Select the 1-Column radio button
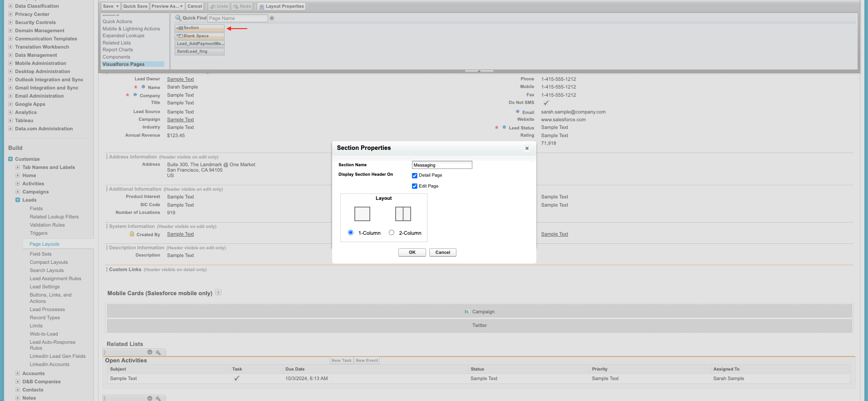The width and height of the screenshot is (868, 401). click(x=351, y=233)
